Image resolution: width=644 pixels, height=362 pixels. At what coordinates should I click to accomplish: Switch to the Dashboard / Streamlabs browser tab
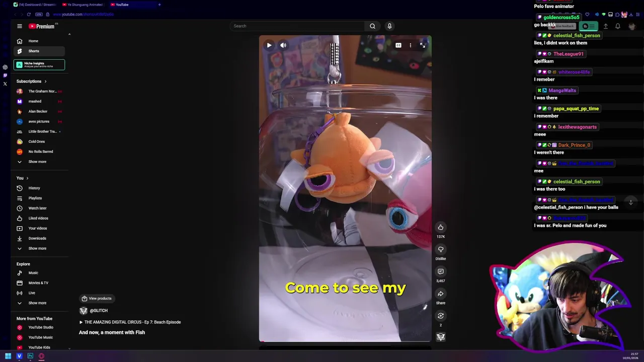pyautogui.click(x=34, y=5)
